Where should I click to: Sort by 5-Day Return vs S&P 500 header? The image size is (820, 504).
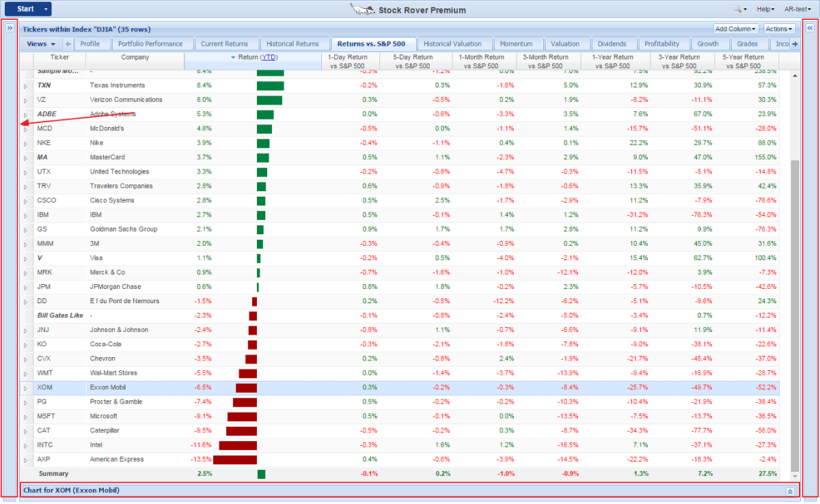coord(415,61)
